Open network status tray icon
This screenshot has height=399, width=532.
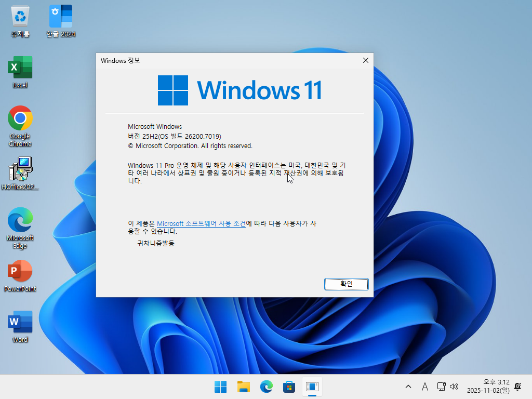pyautogui.click(x=442, y=387)
